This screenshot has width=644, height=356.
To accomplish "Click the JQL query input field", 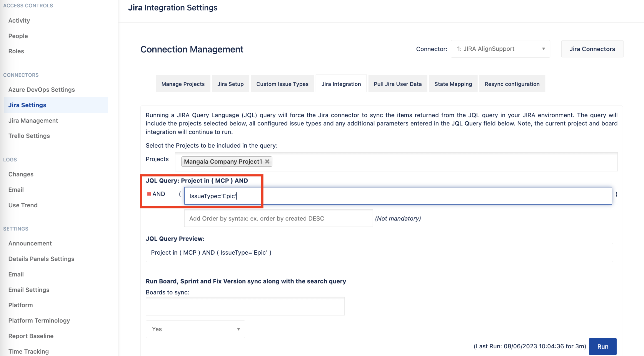I will (398, 196).
